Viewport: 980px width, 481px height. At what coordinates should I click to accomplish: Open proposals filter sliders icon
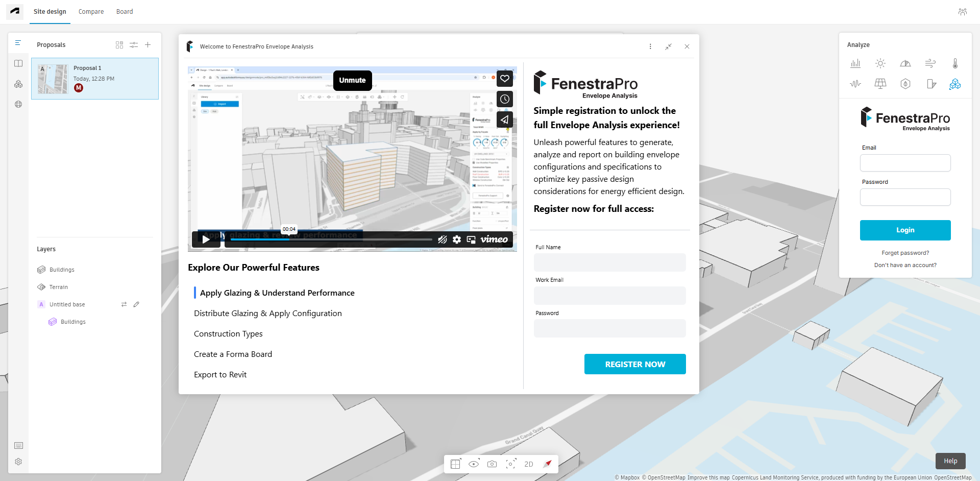point(134,45)
